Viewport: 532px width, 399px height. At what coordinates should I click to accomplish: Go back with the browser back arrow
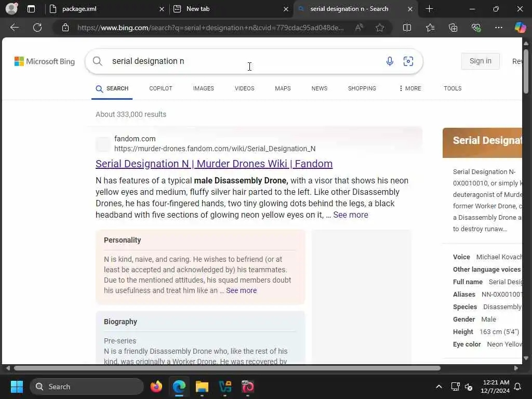coord(14,28)
